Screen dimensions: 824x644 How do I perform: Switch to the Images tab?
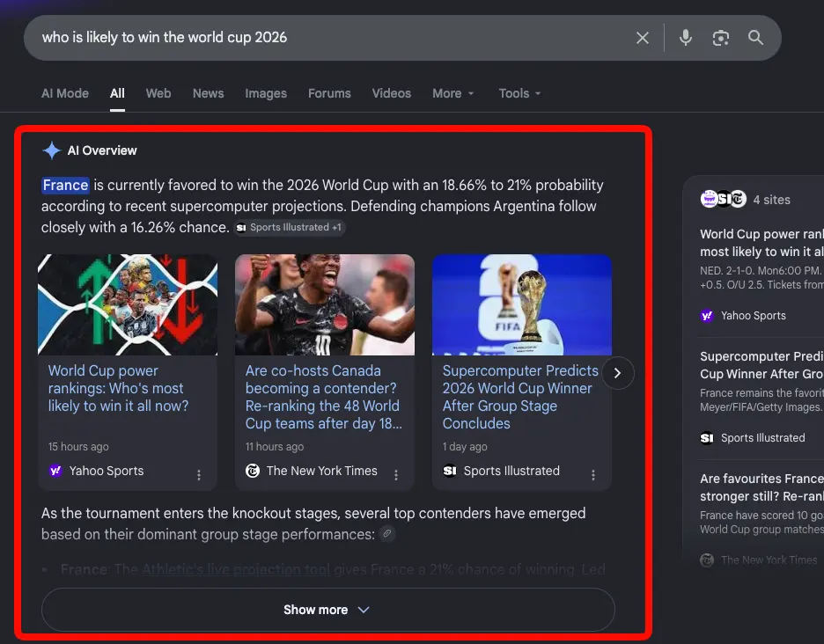tap(266, 93)
